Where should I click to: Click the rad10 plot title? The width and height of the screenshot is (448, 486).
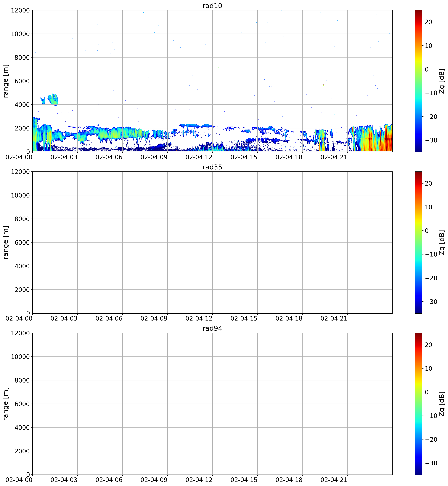pyautogui.click(x=212, y=6)
